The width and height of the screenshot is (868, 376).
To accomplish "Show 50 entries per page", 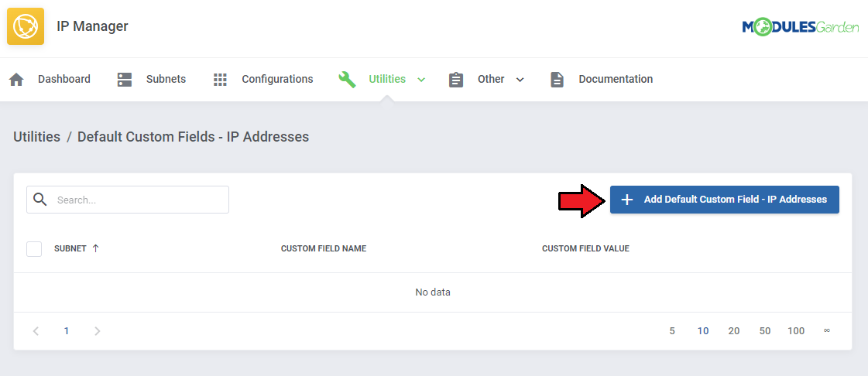I will tap(765, 331).
